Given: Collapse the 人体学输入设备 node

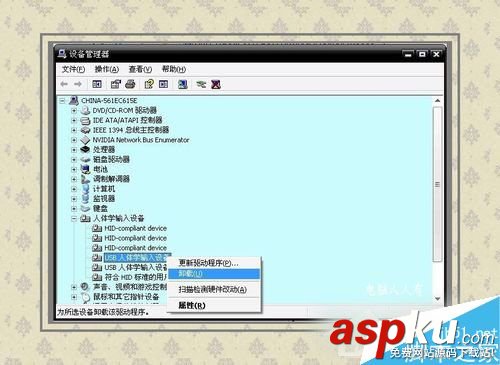Looking at the screenshot, I should (74, 218).
